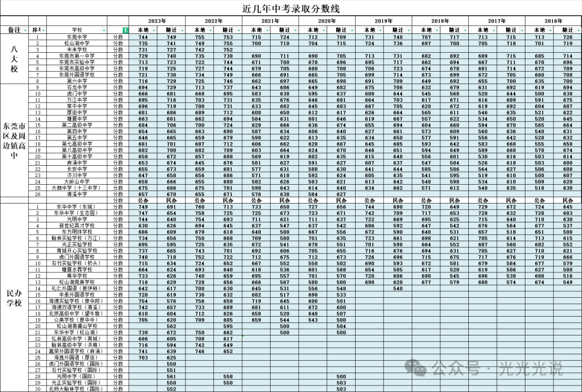Open the 2020年 随迁 filter dropdown
Viewport: 582px width, 392px height.
pyautogui.click(x=352, y=30)
